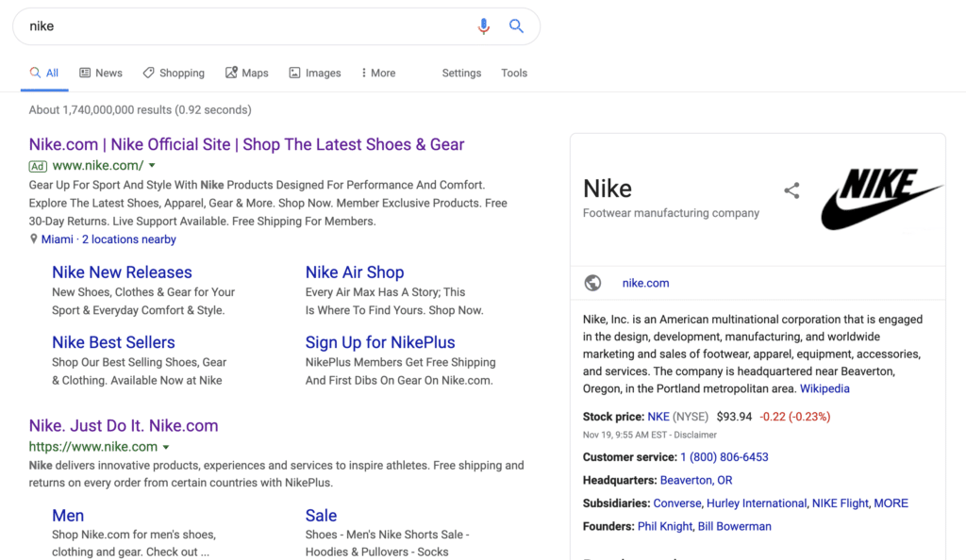Open the Maps tab
966x560 pixels.
pos(247,73)
